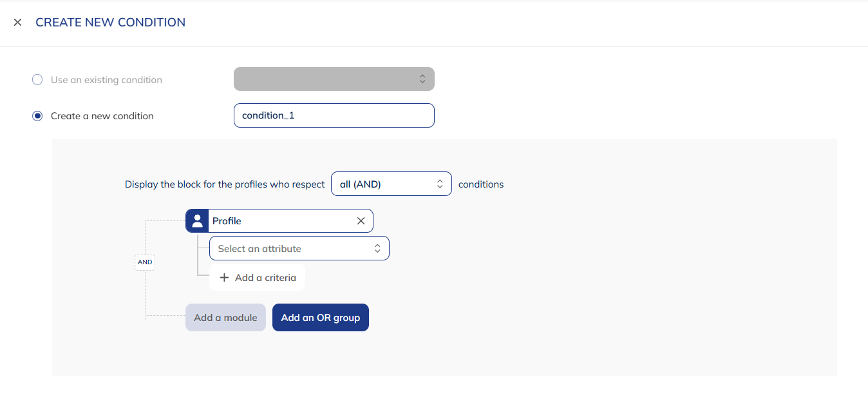Select the Create a new condition radio button
The height and width of the screenshot is (408, 868).
37,115
